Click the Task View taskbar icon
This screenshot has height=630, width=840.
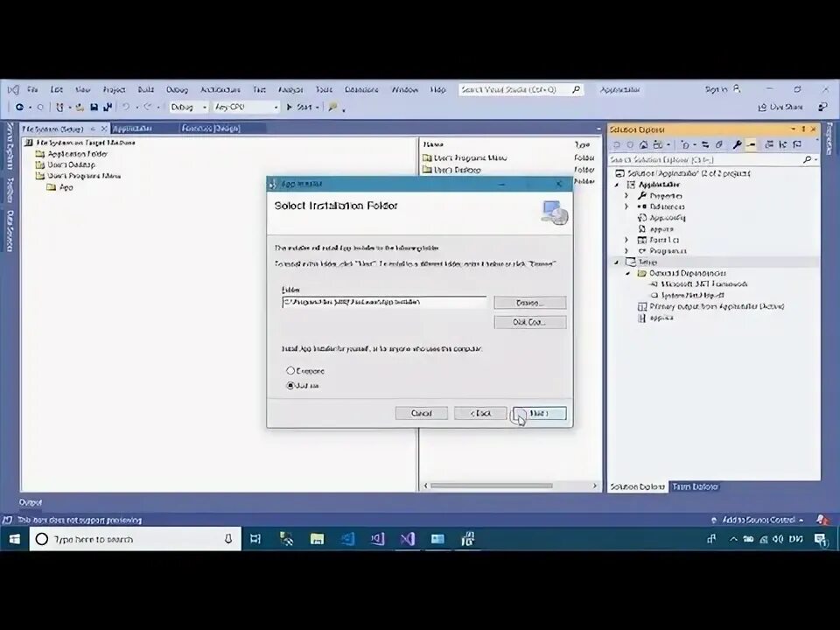point(255,539)
